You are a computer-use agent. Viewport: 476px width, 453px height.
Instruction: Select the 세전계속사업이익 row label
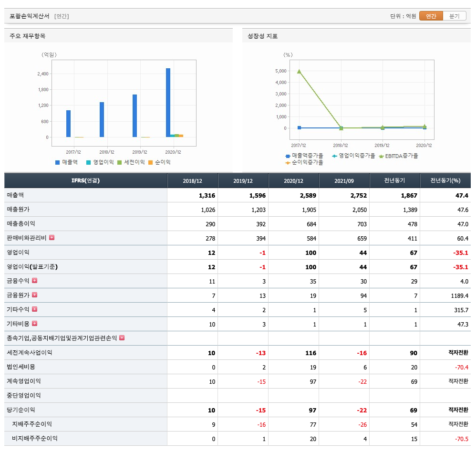[30, 352]
